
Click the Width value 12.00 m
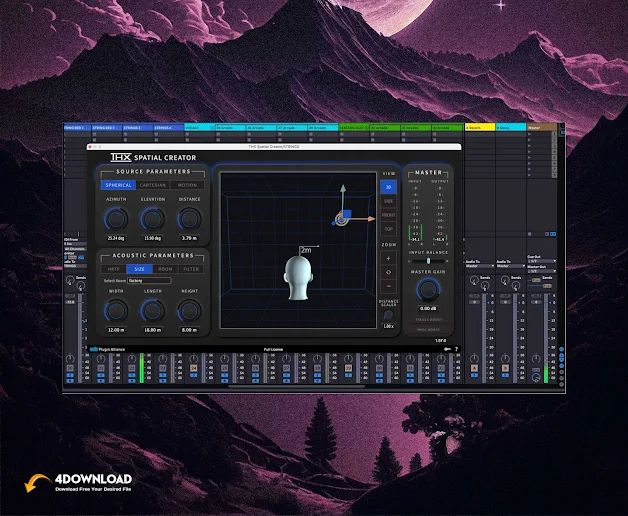[116, 330]
